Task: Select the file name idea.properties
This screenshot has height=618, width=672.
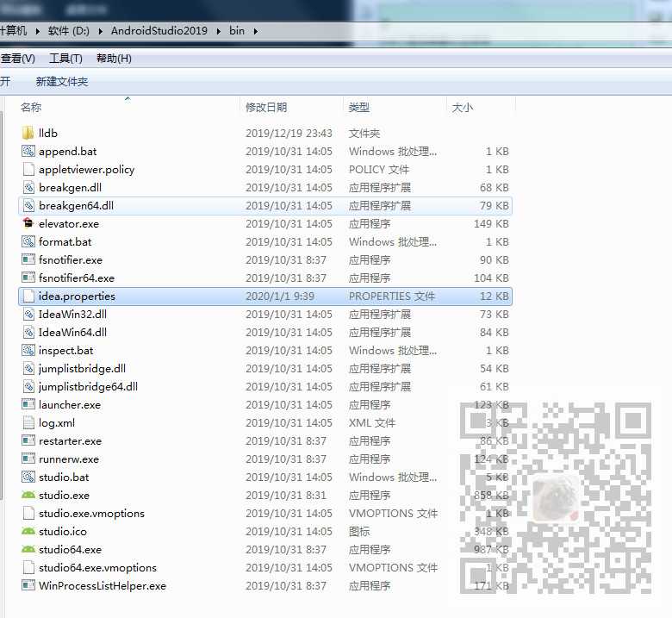Action: (x=77, y=296)
